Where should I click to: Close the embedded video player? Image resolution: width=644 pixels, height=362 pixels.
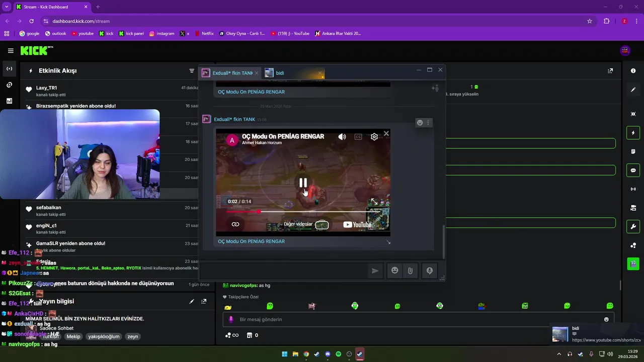coord(386,134)
